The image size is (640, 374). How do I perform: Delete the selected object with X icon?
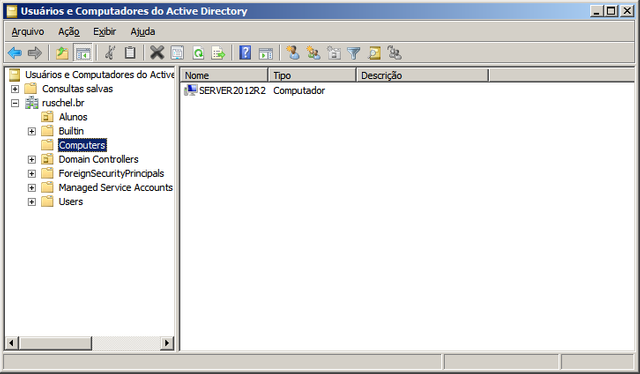[157, 53]
